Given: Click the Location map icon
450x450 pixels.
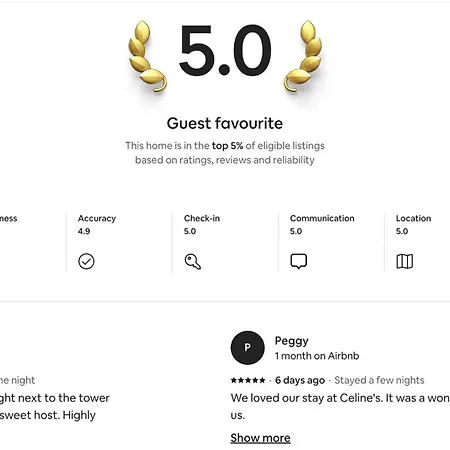Looking at the screenshot, I should (x=405, y=261).
